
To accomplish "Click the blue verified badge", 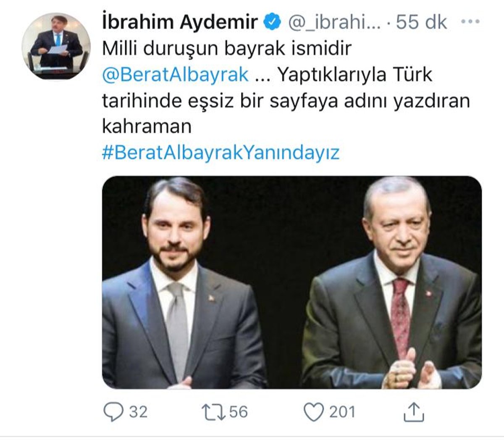I will coord(272,22).
